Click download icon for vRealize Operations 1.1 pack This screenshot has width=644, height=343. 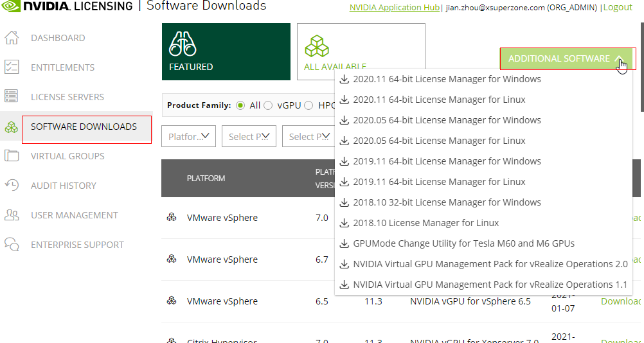pyautogui.click(x=344, y=285)
